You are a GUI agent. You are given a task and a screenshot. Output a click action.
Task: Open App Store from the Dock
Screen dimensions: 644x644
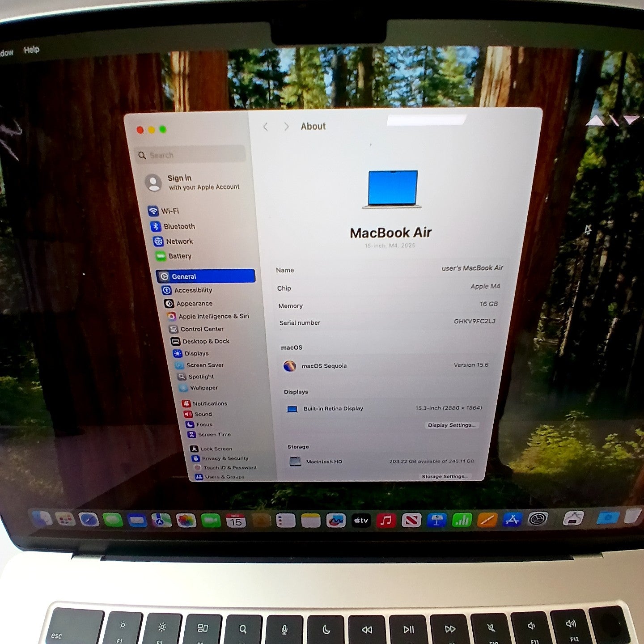pos(512,520)
